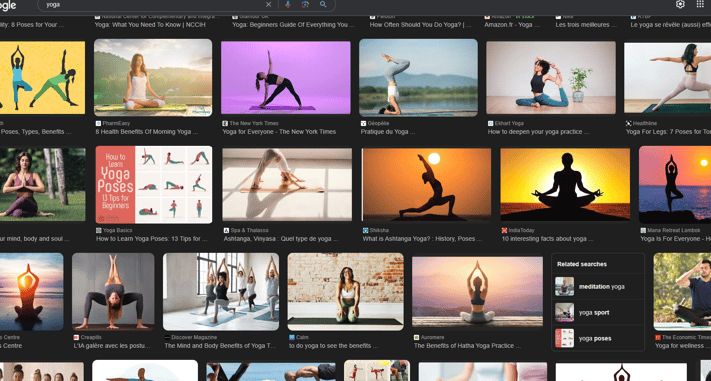Select related search yoga sport
This screenshot has width=711, height=381.
pos(598,313)
